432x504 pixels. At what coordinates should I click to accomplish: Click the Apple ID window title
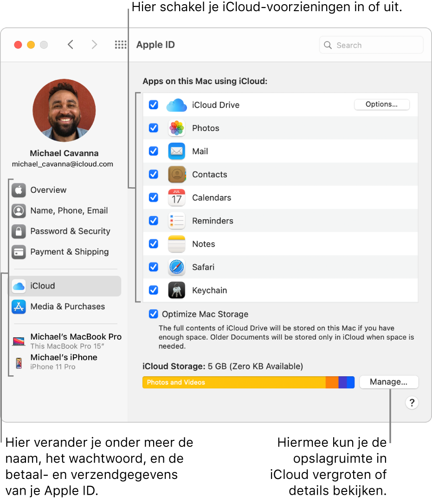[155, 45]
